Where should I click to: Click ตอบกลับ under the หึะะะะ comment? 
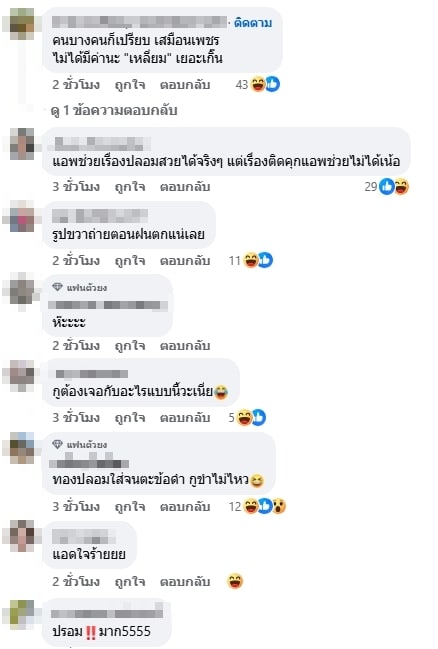coord(185,345)
